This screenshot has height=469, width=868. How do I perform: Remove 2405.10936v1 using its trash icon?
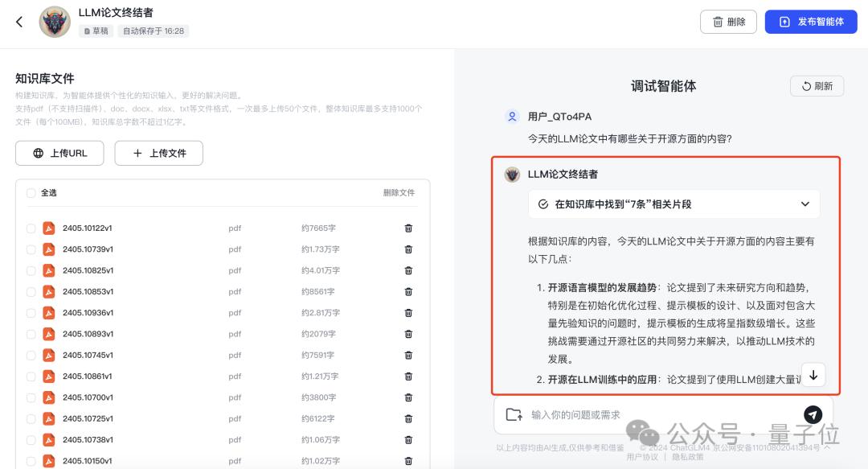point(408,313)
